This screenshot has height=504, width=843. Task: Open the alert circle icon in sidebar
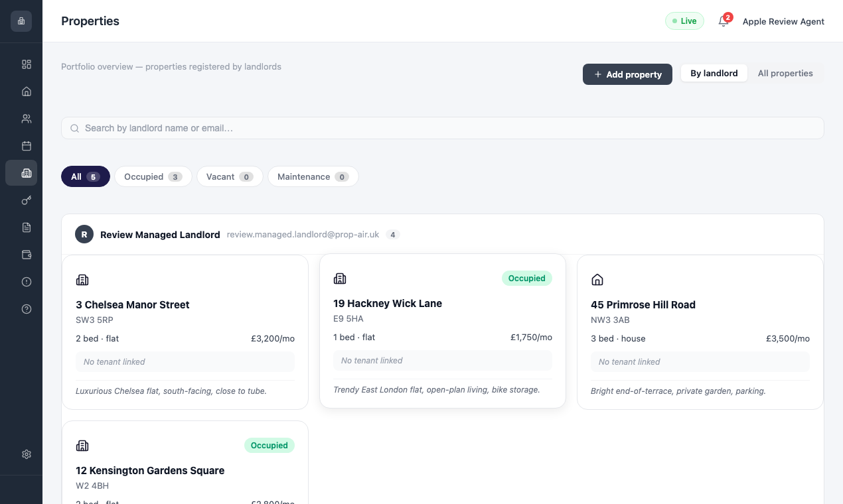click(27, 282)
